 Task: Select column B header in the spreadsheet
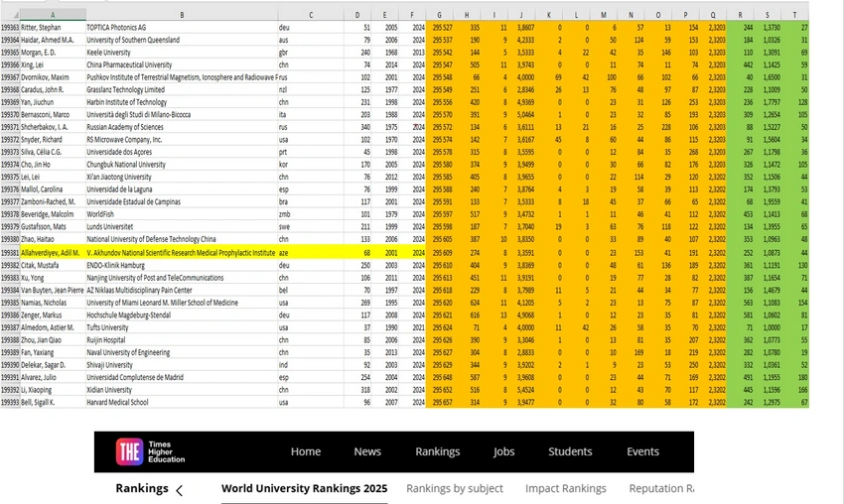point(181,15)
